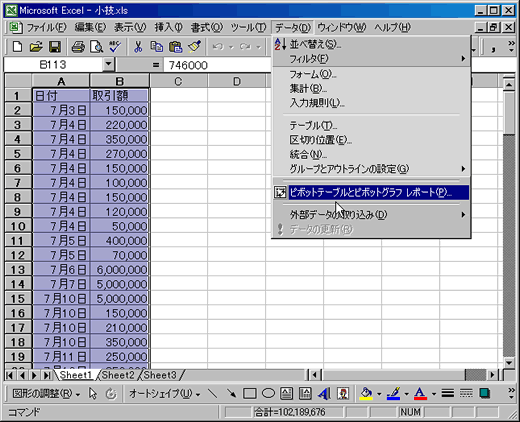Open the ツール (Tools) menu
This screenshot has width=520, height=422.
click(248, 27)
